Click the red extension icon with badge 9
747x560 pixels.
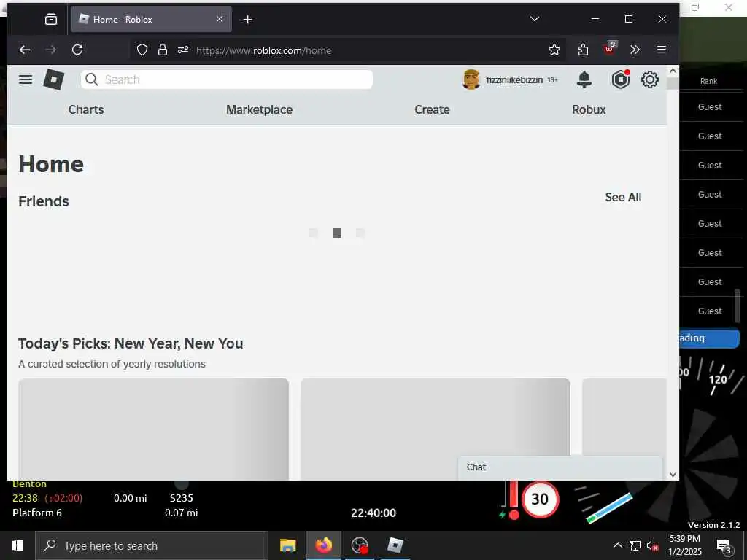610,48
